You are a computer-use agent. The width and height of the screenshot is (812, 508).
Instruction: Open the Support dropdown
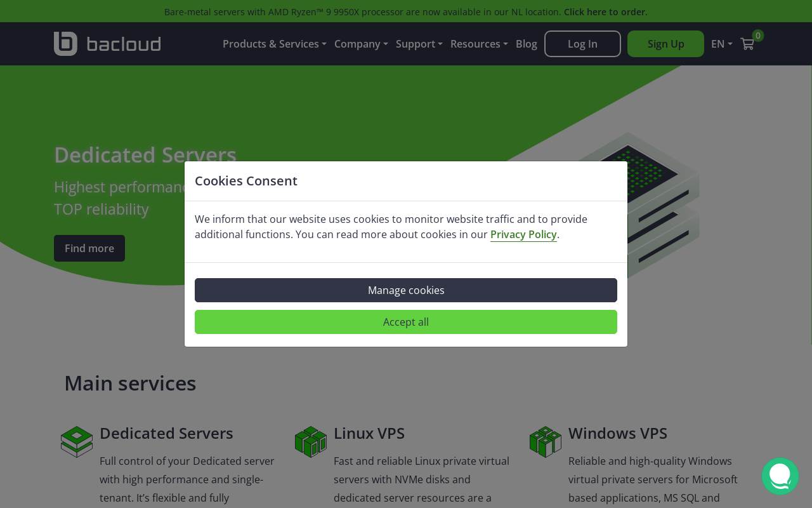(x=419, y=44)
